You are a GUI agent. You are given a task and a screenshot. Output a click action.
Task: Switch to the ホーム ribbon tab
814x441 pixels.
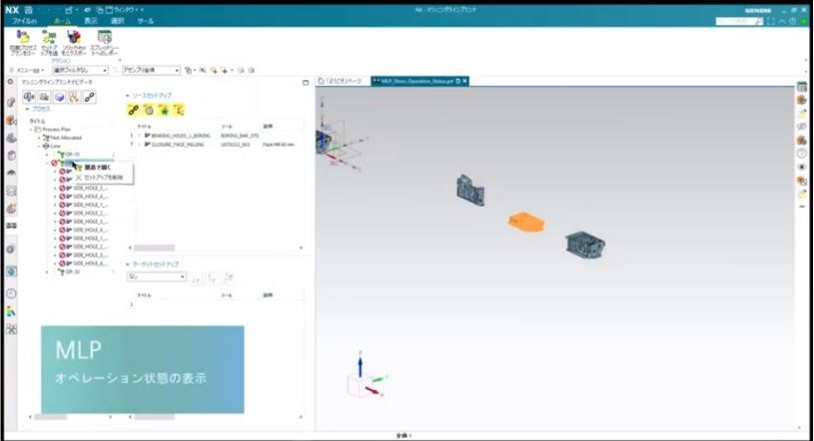click(62, 21)
